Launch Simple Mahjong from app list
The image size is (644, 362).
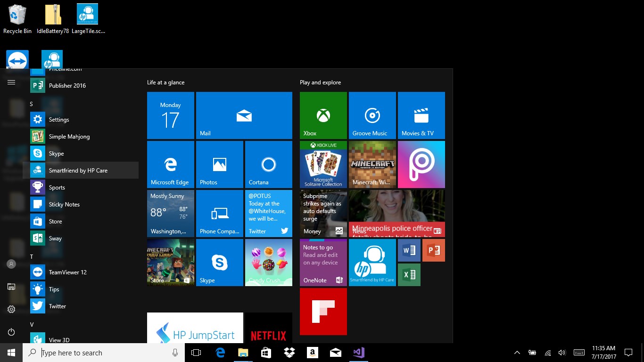81,137
